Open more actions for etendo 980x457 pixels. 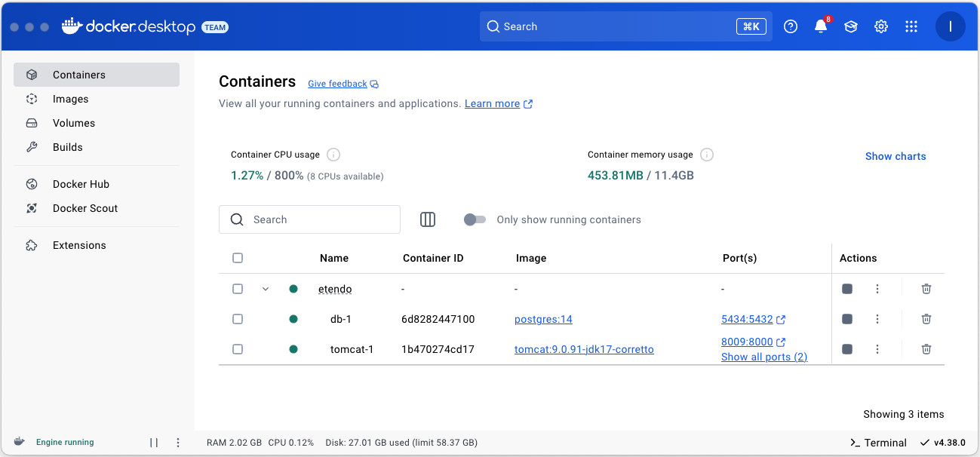coord(877,289)
